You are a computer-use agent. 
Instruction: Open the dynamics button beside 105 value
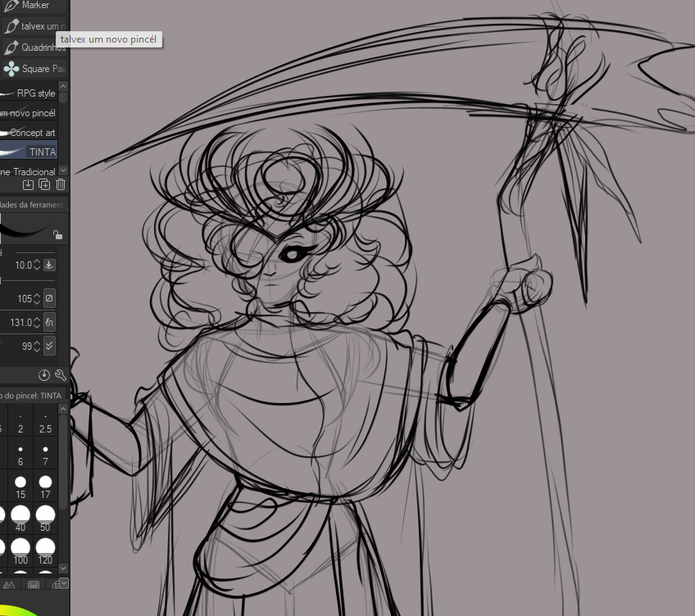(x=49, y=298)
